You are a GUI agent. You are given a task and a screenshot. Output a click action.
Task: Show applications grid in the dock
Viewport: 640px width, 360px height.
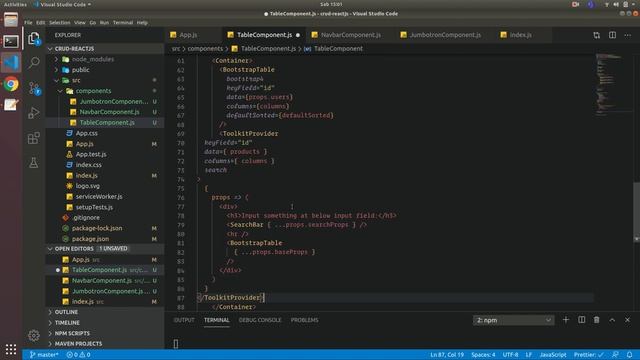11,349
